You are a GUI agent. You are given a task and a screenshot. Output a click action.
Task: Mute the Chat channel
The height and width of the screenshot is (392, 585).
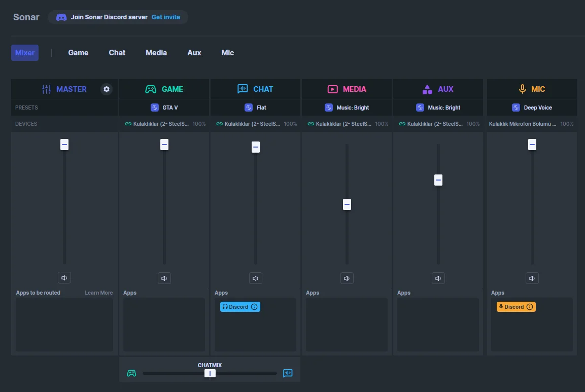256,278
